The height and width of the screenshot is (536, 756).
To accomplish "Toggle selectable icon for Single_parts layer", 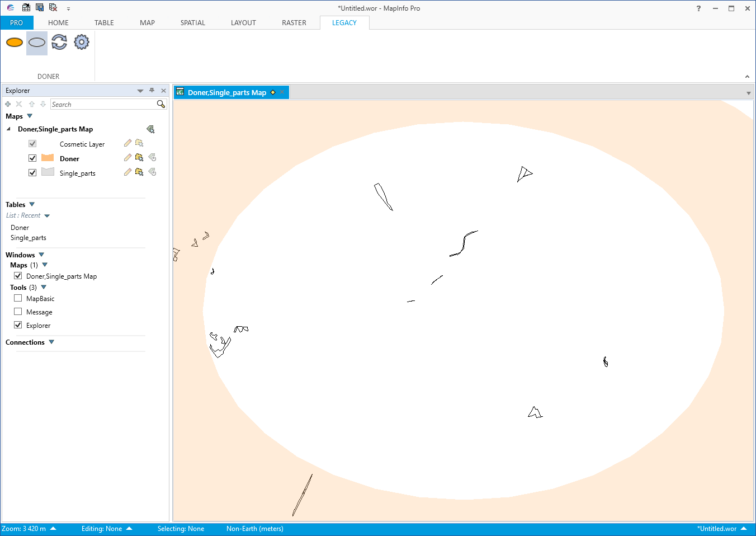I will click(x=139, y=172).
